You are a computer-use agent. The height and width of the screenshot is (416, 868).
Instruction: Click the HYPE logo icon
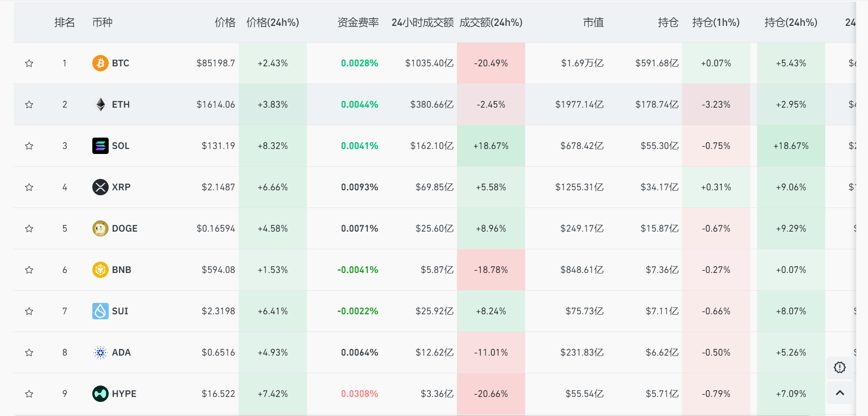(100, 394)
